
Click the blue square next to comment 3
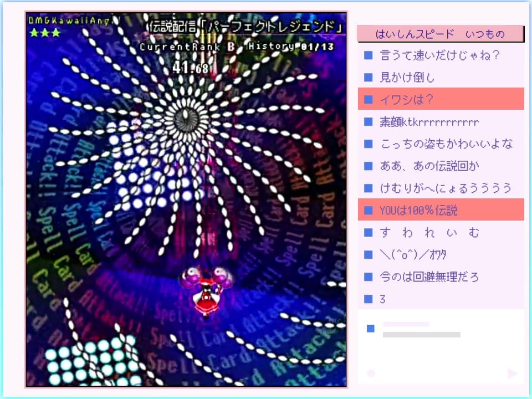coord(368,299)
